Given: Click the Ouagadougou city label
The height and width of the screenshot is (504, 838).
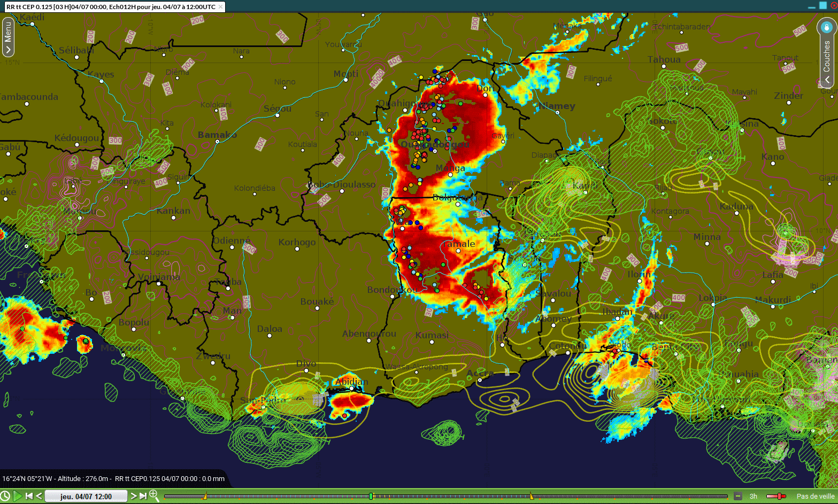Looking at the screenshot, I should point(435,144).
